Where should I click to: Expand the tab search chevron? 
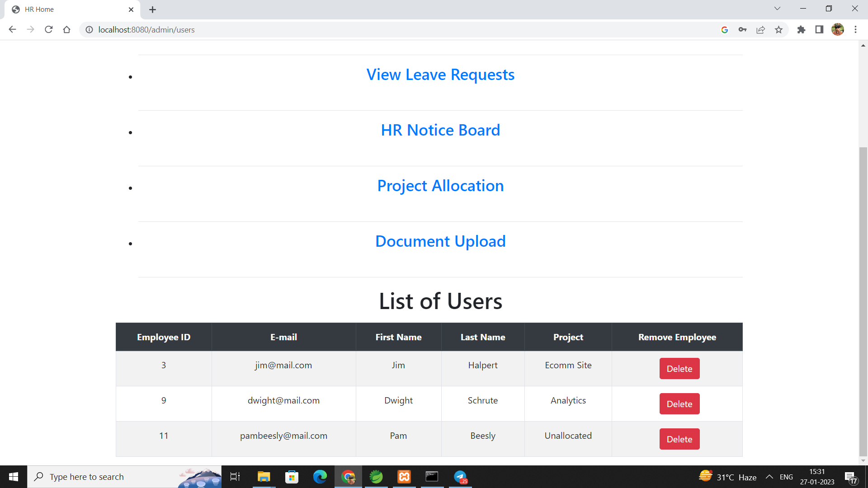pos(777,8)
